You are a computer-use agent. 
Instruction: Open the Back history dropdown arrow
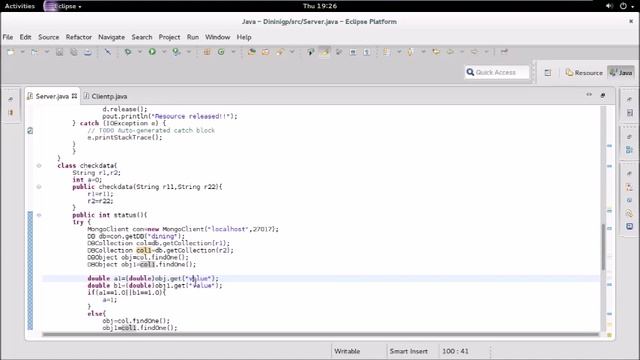[x=462, y=52]
